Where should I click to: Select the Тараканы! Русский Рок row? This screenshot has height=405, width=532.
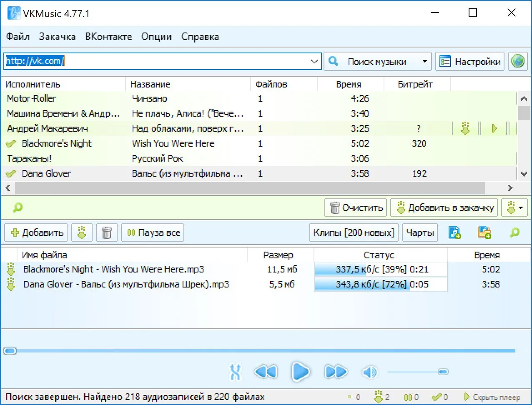258,158
